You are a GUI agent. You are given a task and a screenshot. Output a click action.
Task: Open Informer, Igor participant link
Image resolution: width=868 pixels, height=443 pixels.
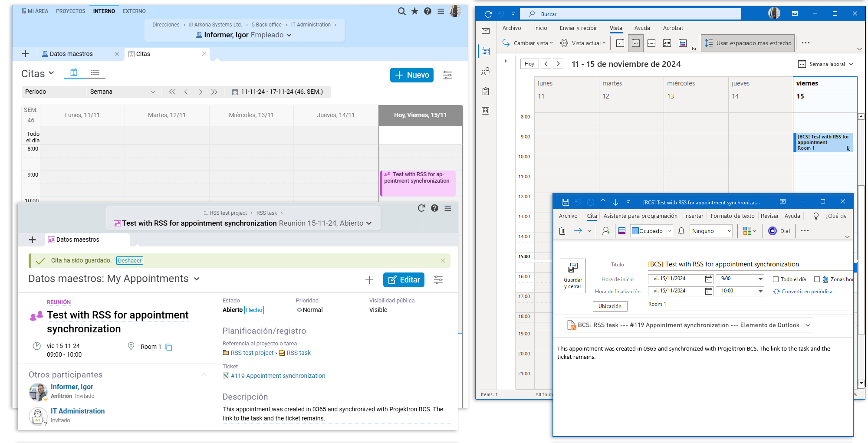(72, 387)
